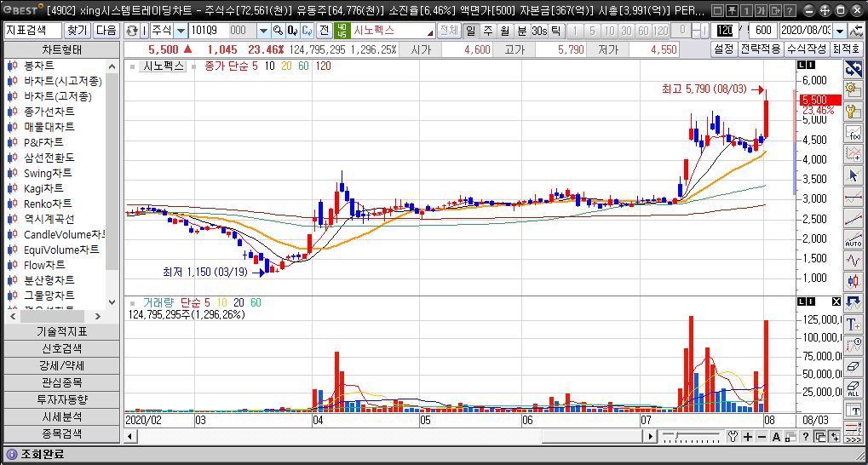The width and height of the screenshot is (868, 465).
Task: Select the arrow pointer tool
Action: click(853, 176)
